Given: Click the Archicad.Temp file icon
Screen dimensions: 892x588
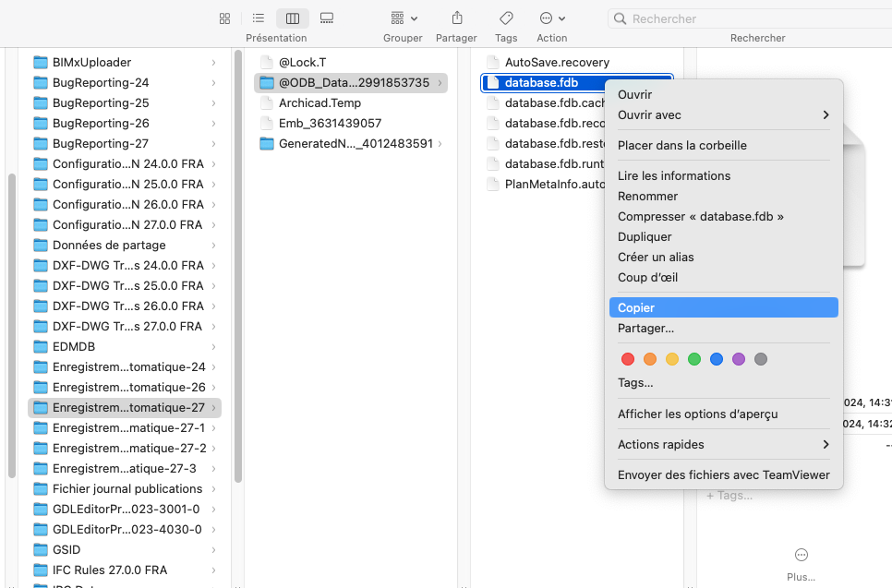Looking at the screenshot, I should (x=266, y=103).
